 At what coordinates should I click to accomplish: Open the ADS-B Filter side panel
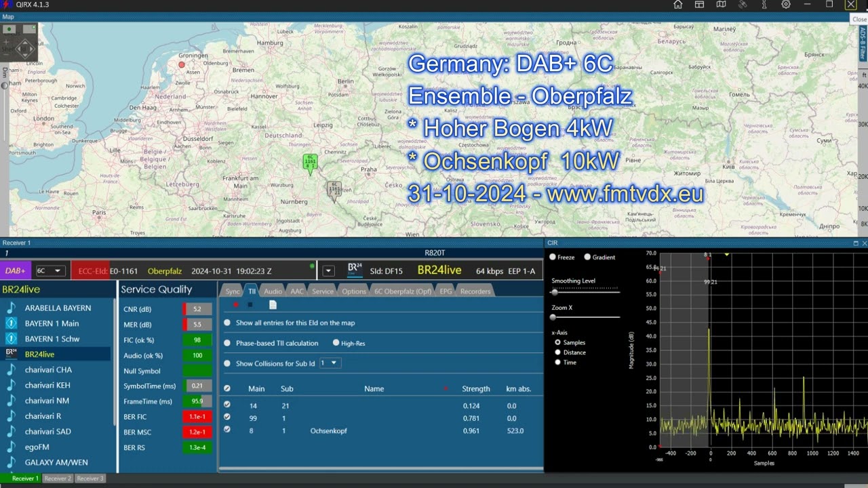tap(863, 43)
